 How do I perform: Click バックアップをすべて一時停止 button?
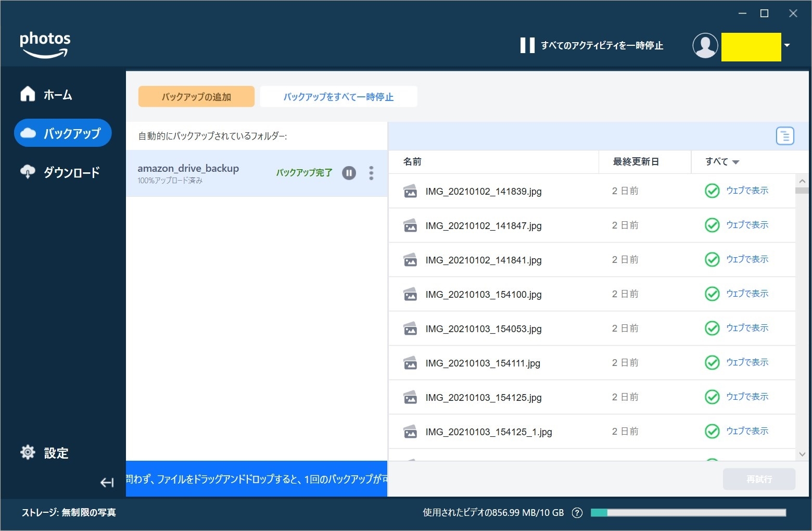point(338,97)
